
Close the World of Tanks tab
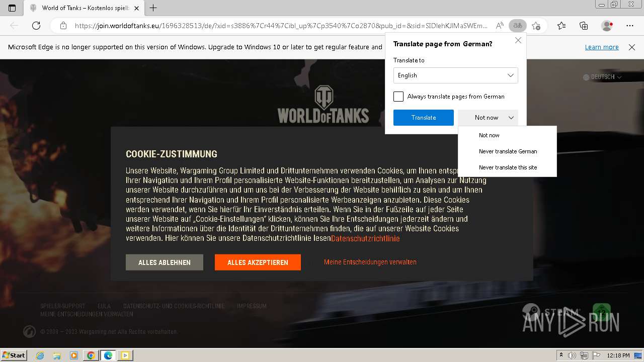coord(137,8)
